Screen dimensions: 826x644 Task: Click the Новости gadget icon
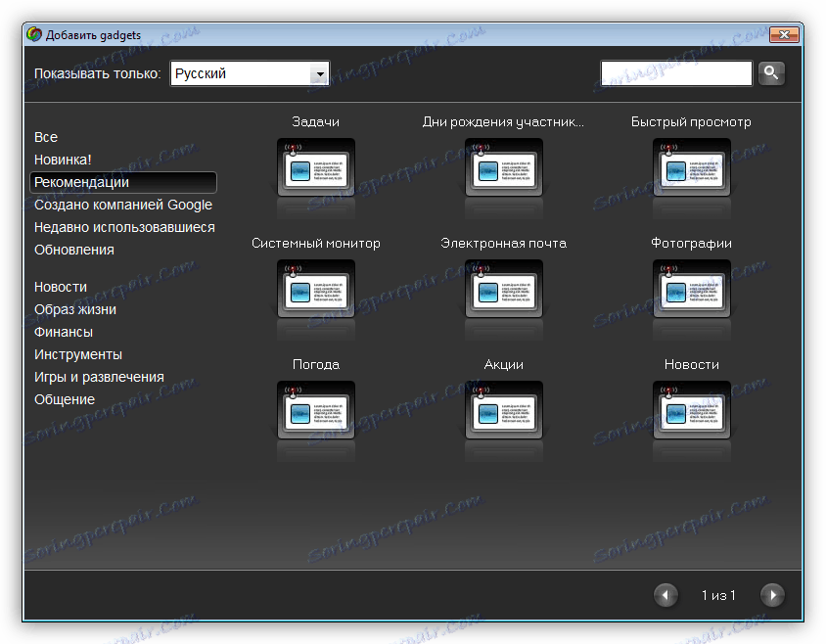(692, 411)
